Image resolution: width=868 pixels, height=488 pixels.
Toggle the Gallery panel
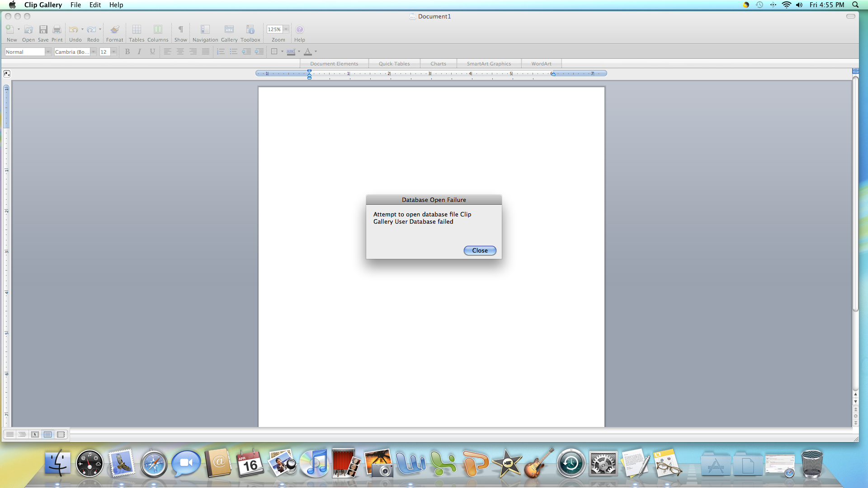point(229,29)
